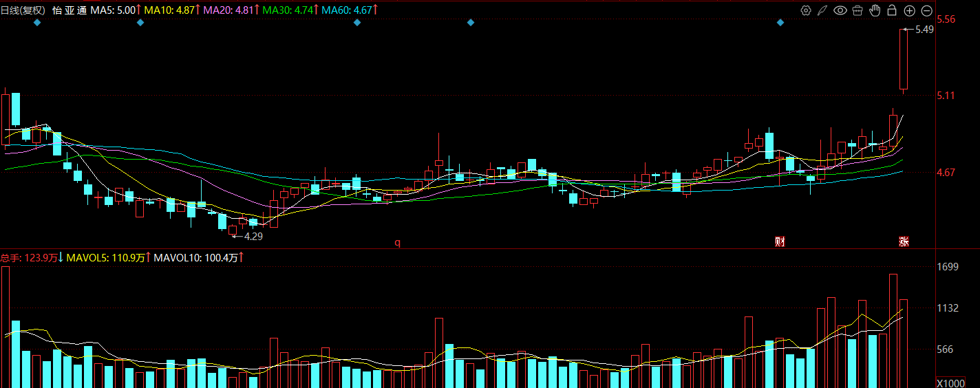Click the 5.11 price axis label
The image size is (980, 388).
point(946,96)
